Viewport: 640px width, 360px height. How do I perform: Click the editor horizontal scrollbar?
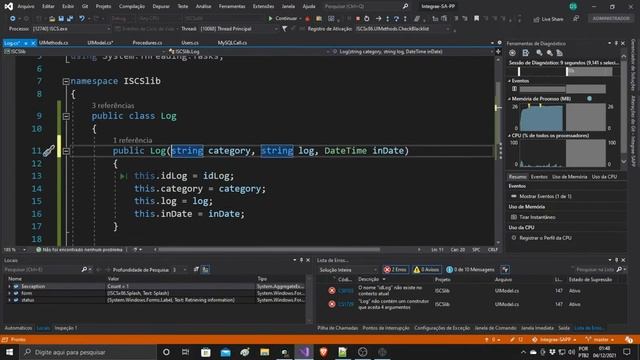tap(269, 249)
